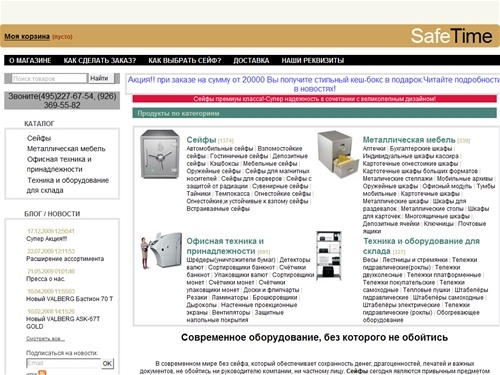Open Доски и флипчарты subcategory
500x375 pixels.
point(271,290)
